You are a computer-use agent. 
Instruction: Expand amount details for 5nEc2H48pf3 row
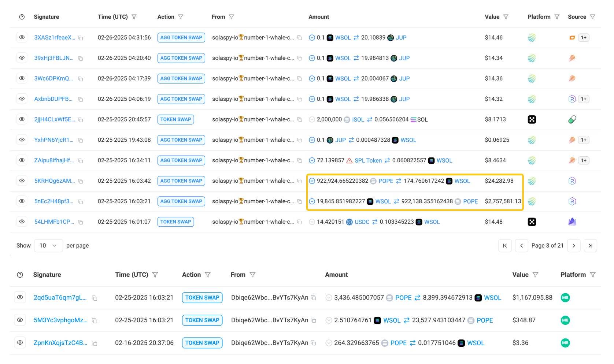312,201
